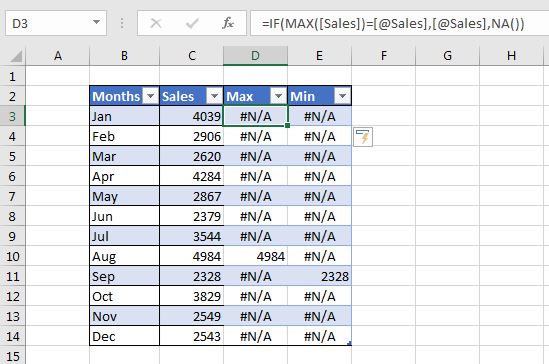Select the sales value 4284
The image size is (549, 364).
pos(192,176)
